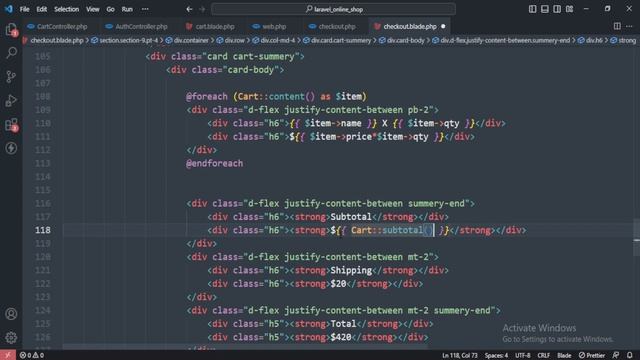640x360 pixels.
Task: Open the Accounts menu icon
Action: [x=11, y=314]
